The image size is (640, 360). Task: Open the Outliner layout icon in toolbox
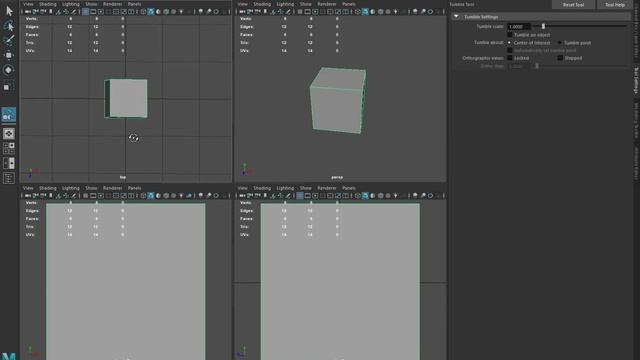[9, 178]
